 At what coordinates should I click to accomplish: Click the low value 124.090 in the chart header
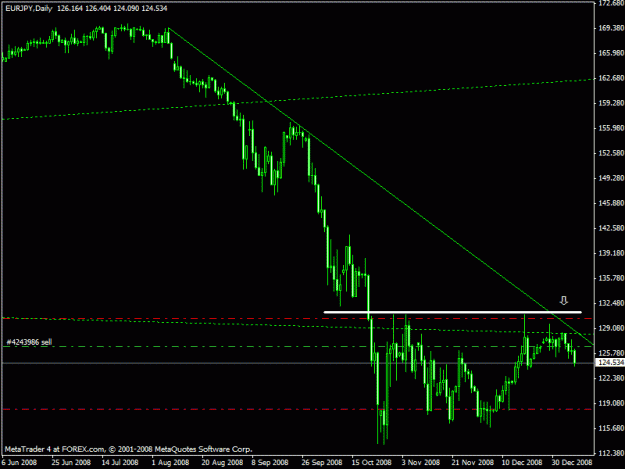[126, 8]
